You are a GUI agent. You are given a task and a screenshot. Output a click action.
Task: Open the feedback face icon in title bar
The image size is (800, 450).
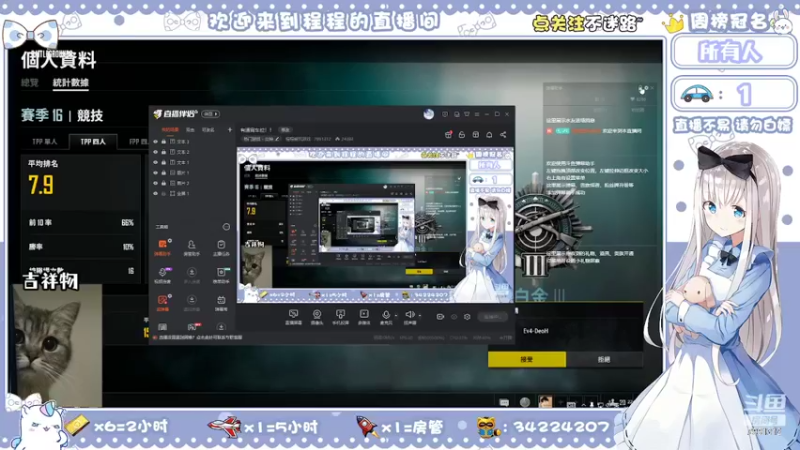(445, 114)
